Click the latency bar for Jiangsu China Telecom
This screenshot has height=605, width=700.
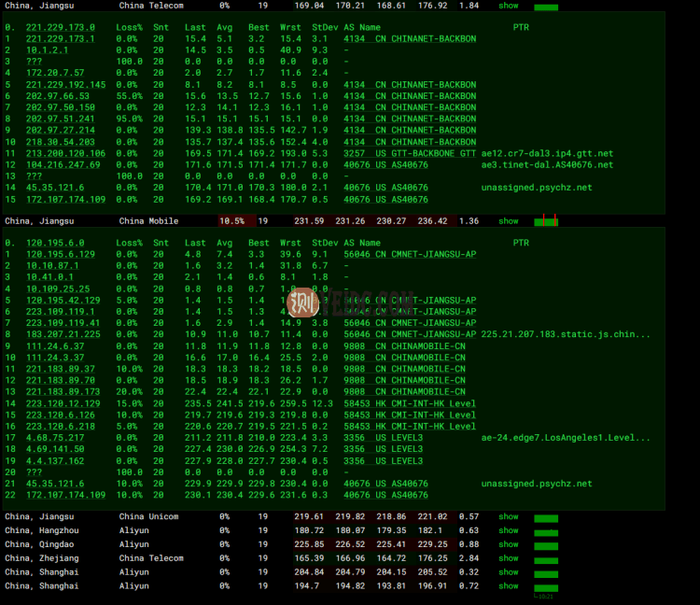546,7
